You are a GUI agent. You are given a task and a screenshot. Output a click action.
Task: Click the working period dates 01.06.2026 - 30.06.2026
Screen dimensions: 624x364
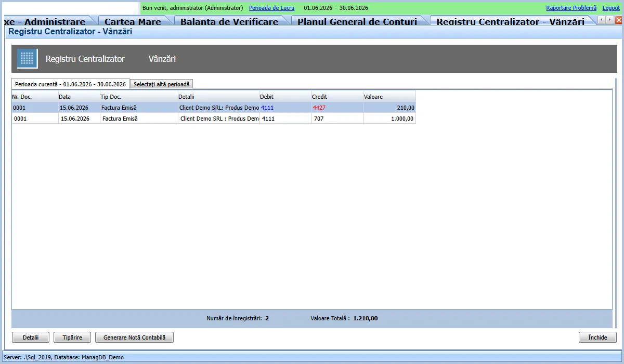click(x=336, y=8)
